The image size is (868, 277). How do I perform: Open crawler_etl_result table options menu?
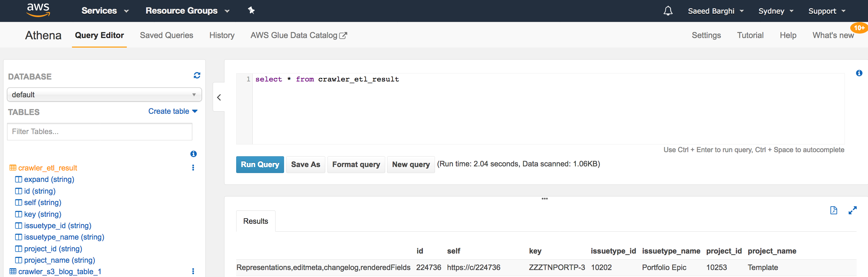tap(193, 168)
